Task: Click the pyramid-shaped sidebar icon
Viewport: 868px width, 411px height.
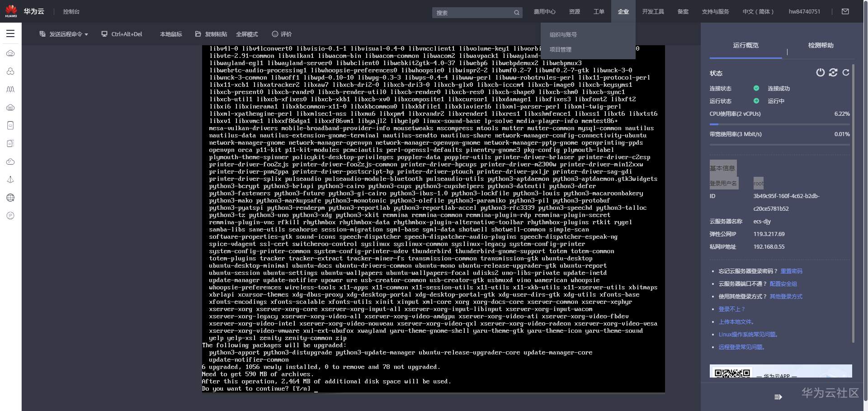Action: click(10, 180)
